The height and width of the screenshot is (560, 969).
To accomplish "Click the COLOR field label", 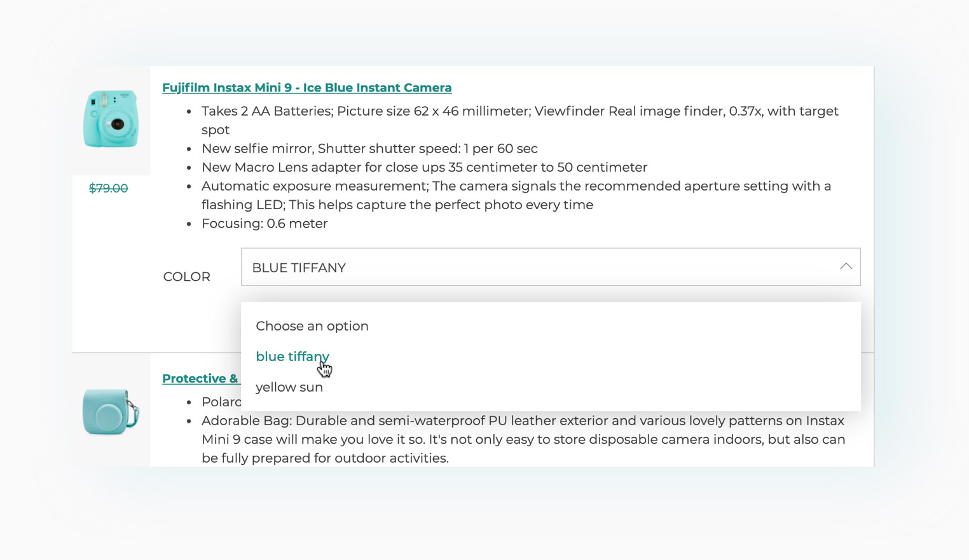I will pyautogui.click(x=186, y=277).
